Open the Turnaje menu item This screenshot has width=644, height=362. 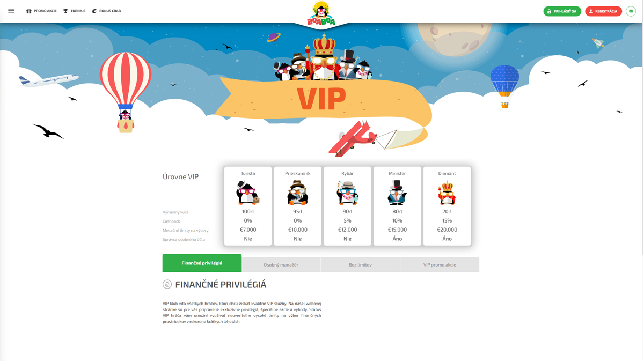(74, 11)
